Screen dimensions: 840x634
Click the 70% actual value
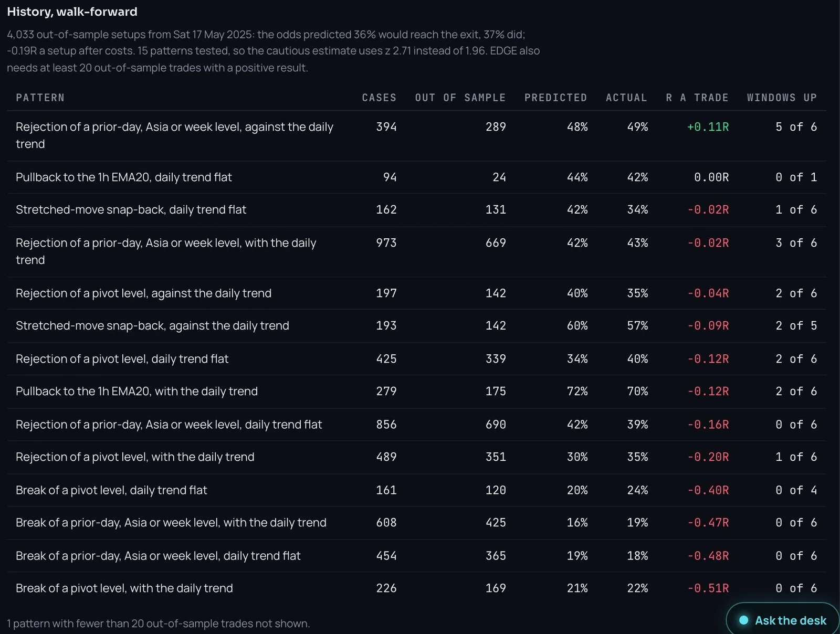point(637,392)
